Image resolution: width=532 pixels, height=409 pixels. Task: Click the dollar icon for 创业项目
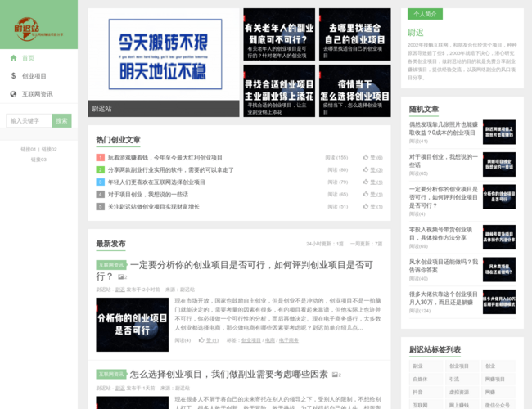pos(13,76)
